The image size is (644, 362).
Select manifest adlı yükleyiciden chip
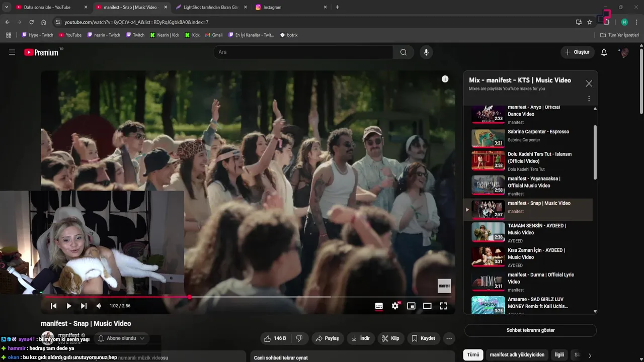(x=517, y=354)
